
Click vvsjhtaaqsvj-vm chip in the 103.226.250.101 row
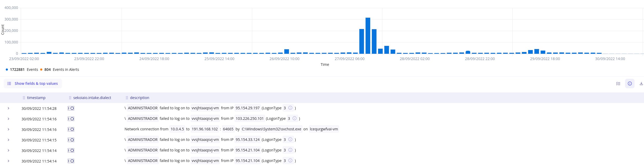click(205, 119)
